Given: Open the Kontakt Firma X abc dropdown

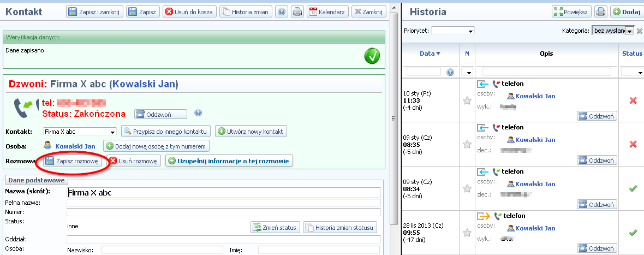Looking at the screenshot, I should 113,132.
